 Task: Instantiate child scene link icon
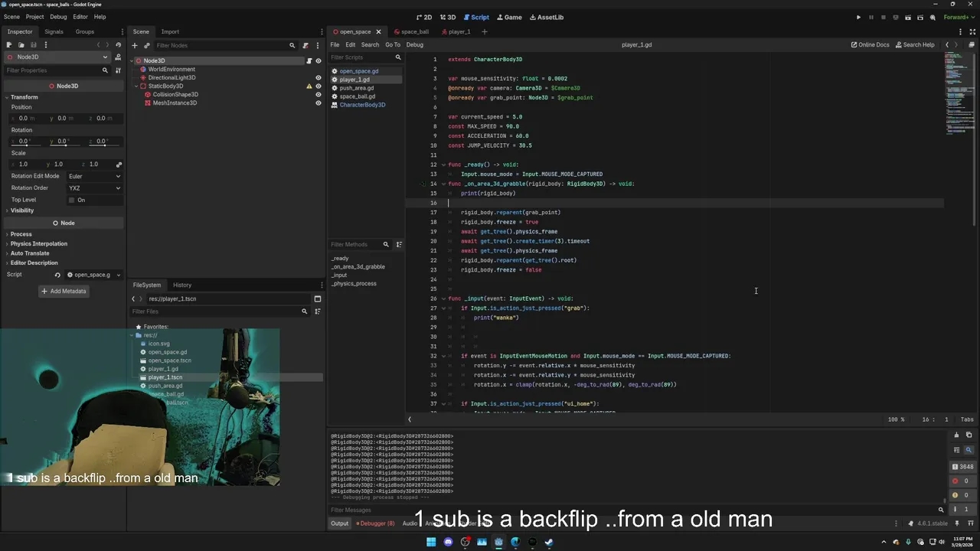coord(147,45)
